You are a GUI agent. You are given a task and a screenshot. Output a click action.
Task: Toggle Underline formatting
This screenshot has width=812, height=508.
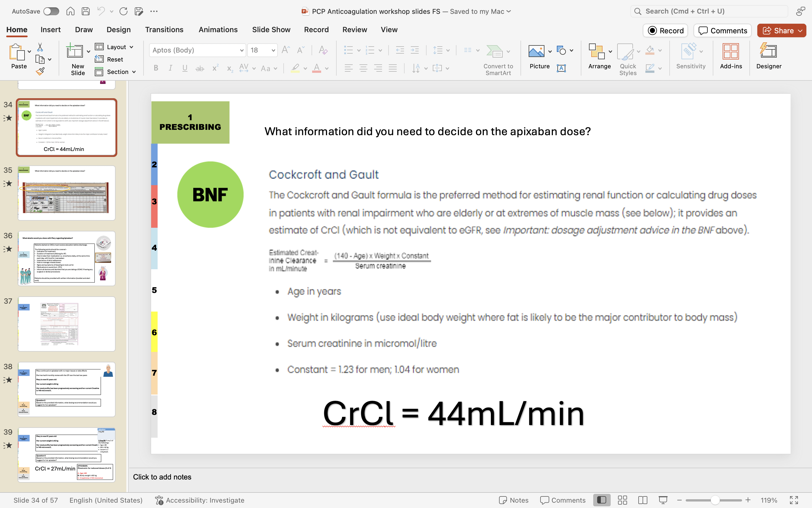click(185, 68)
